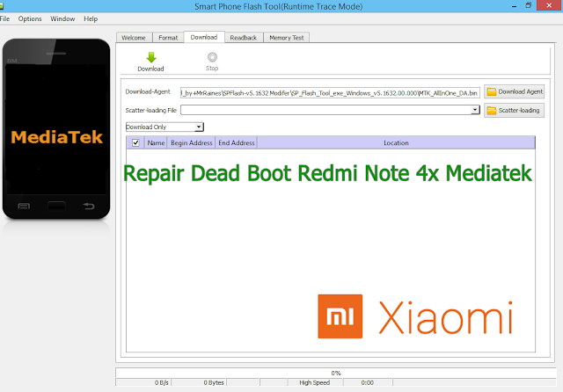Click the End Address column header
The image size is (563, 392).
pyautogui.click(x=237, y=142)
